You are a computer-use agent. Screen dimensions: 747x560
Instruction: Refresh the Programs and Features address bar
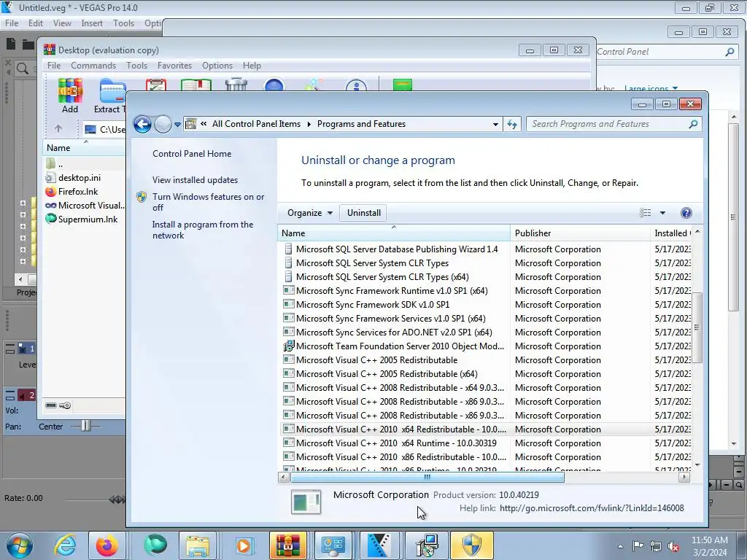(512, 124)
